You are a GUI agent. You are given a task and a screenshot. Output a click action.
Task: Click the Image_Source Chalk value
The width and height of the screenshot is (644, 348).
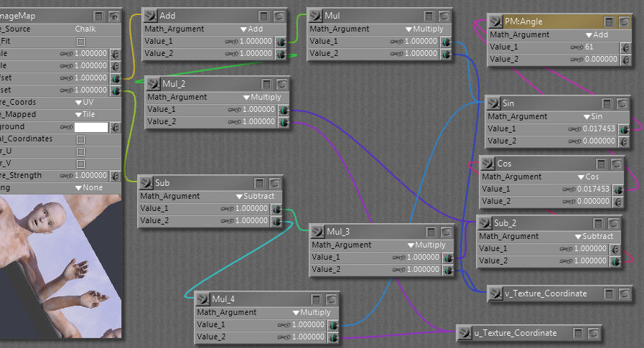85,29
